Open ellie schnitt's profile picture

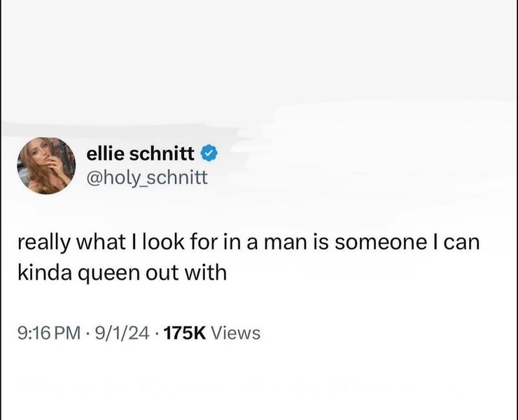(45, 164)
